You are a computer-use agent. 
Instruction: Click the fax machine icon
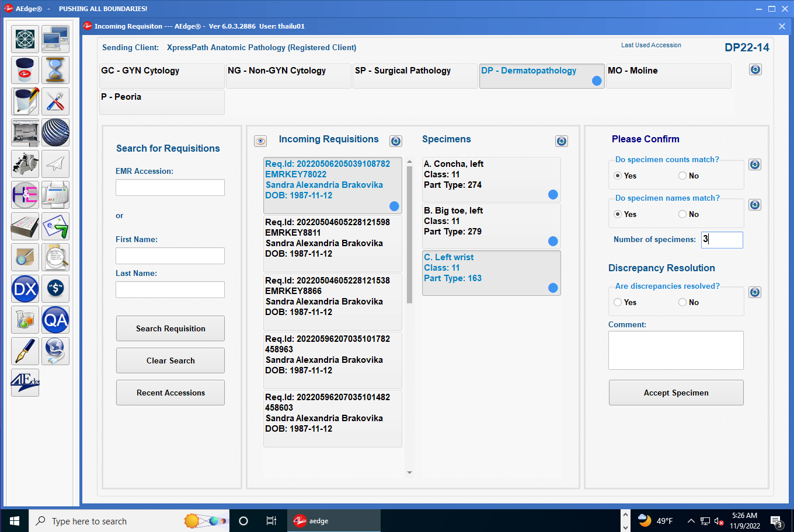click(55, 195)
